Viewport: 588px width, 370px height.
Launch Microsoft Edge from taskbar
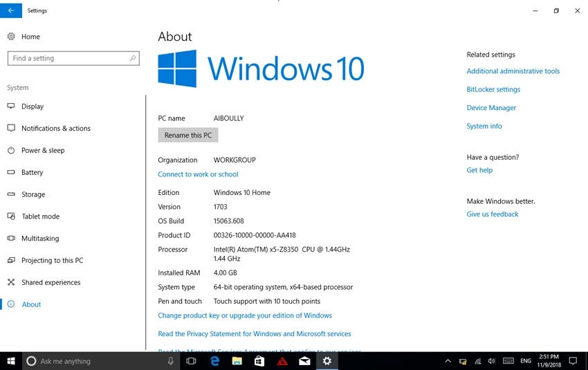click(x=214, y=361)
